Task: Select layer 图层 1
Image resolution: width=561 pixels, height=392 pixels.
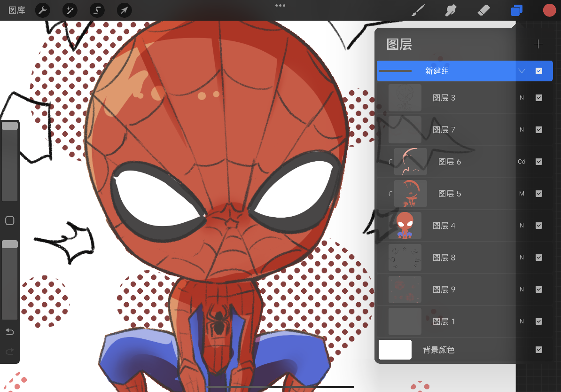Action: pyautogui.click(x=465, y=321)
